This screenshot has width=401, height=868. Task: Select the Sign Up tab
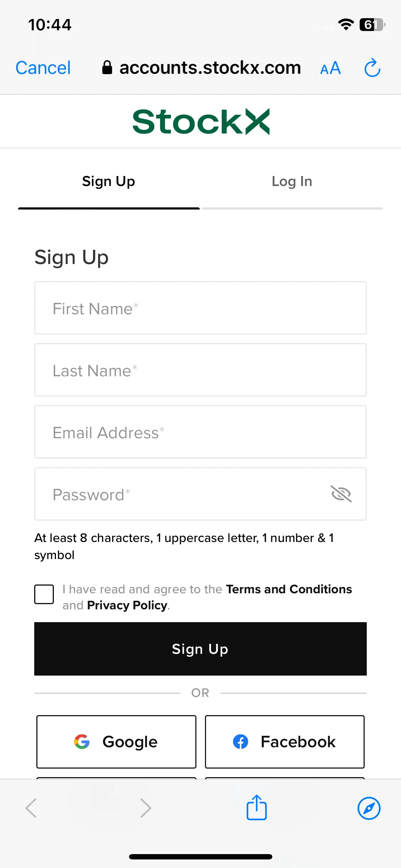(x=109, y=182)
